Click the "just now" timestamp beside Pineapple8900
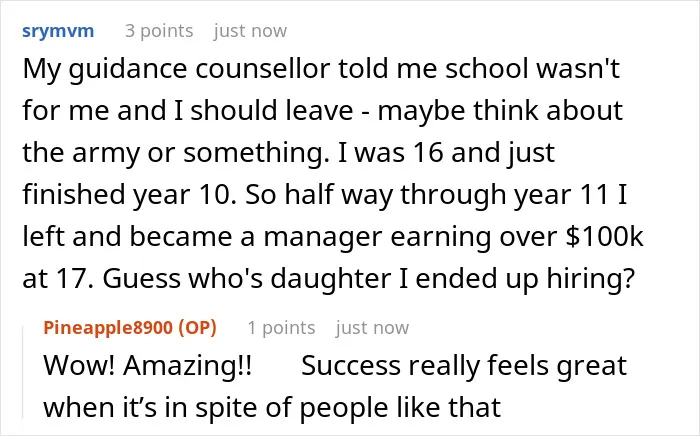 pyautogui.click(x=372, y=328)
